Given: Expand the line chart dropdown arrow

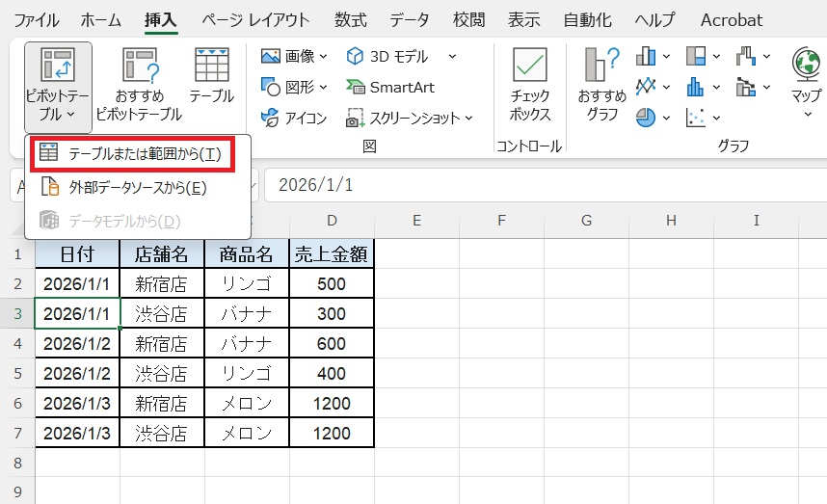Looking at the screenshot, I should [666, 87].
